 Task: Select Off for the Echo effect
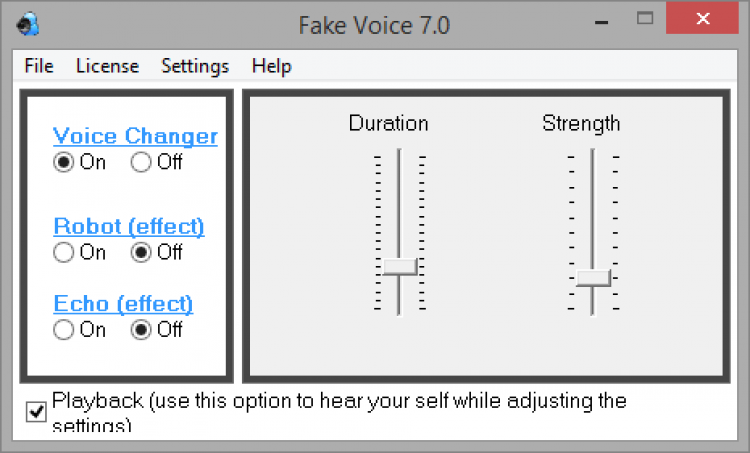141,329
